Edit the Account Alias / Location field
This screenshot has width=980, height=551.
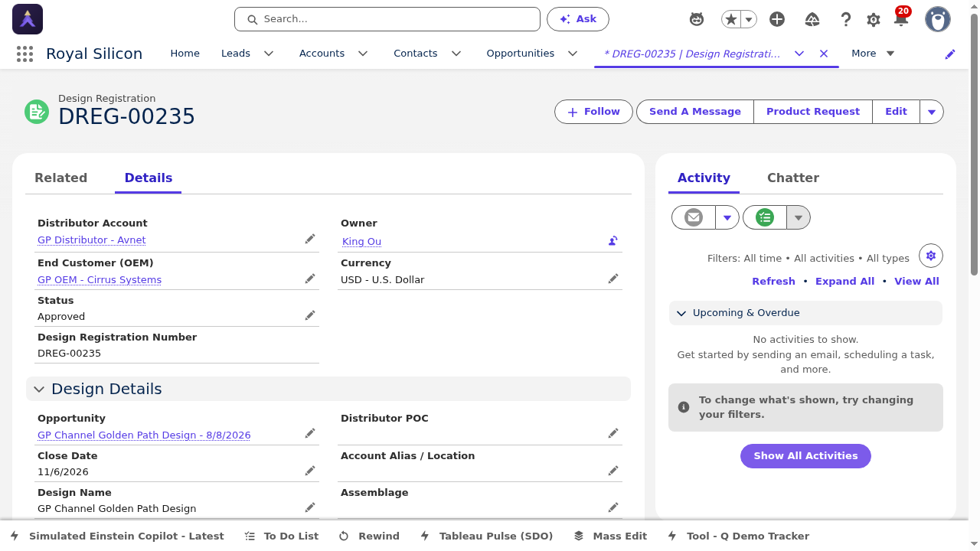pos(613,471)
